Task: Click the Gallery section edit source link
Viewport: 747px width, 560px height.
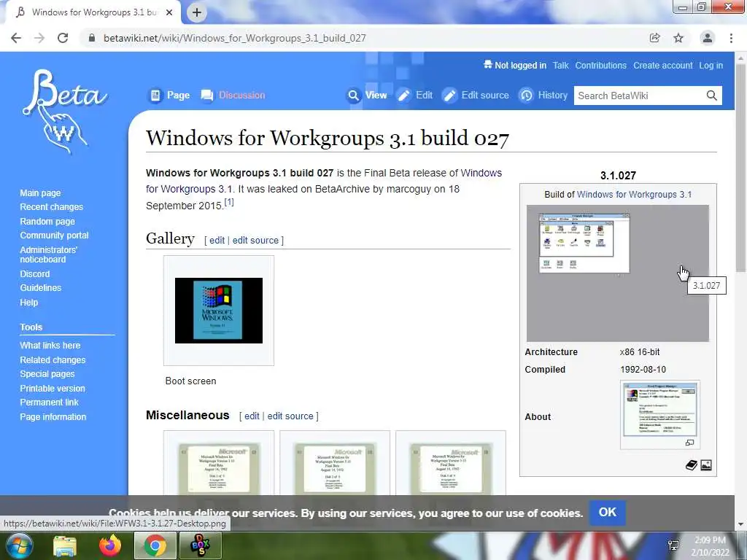Action: click(255, 241)
